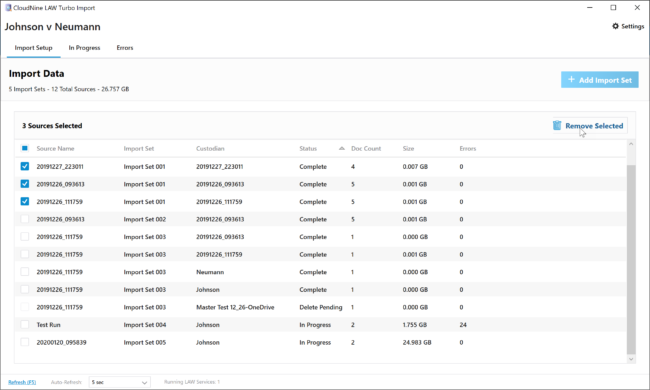Toggle the select-all checkbox in header
This screenshot has width=650, height=390.
tap(24, 148)
